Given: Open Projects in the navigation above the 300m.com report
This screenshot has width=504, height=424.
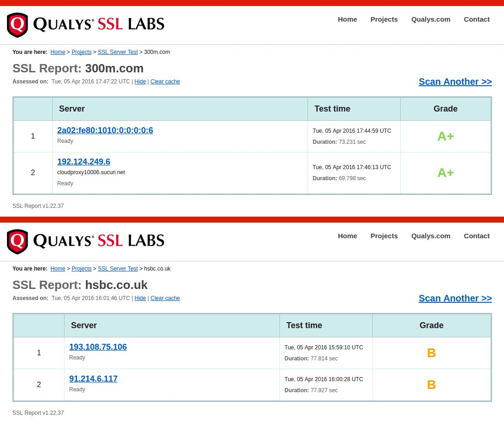Looking at the screenshot, I should coord(384,19).
